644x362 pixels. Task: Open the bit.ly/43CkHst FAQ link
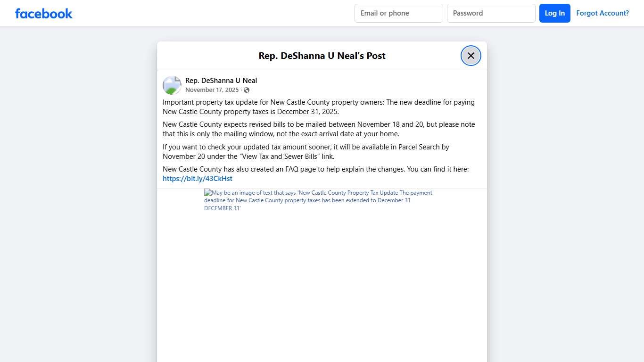click(x=198, y=178)
